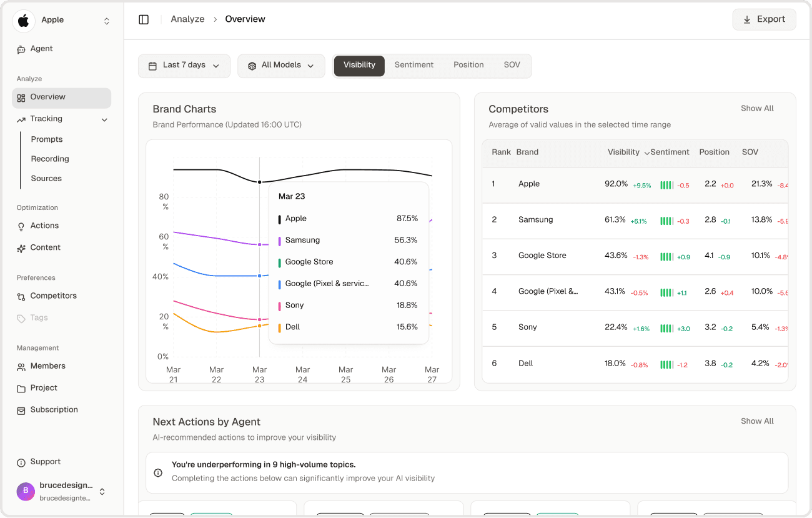The image size is (812, 518).
Task: Click Samsung's purple swatch in chart tooltip
Action: [x=279, y=241]
